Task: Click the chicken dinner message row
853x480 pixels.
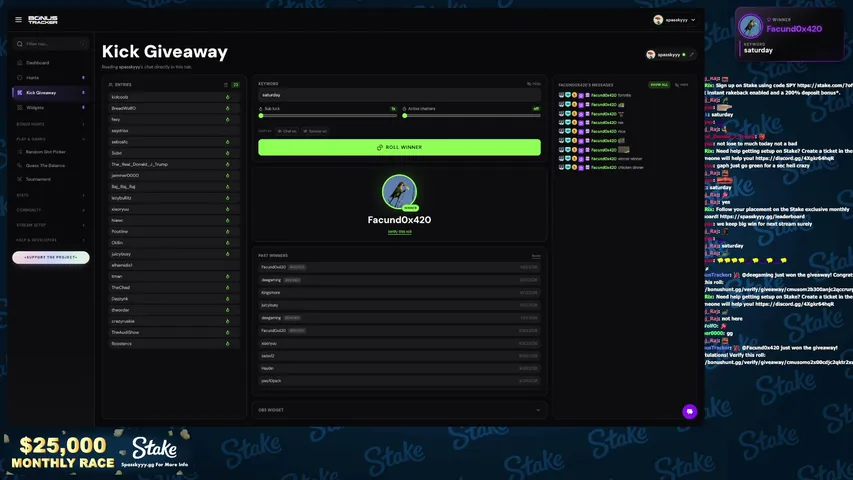Action: point(602,168)
